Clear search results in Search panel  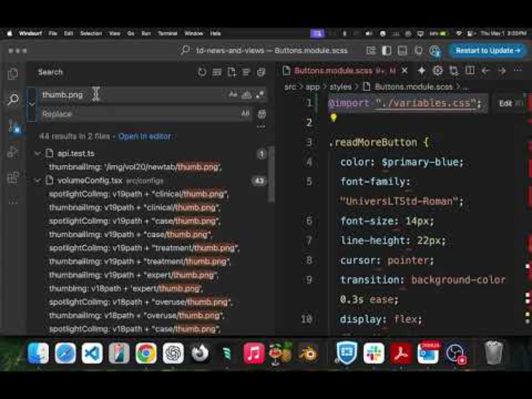(x=217, y=72)
